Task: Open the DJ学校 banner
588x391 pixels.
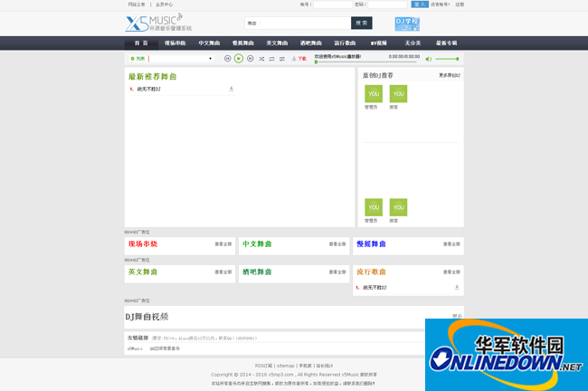Action: click(x=407, y=24)
